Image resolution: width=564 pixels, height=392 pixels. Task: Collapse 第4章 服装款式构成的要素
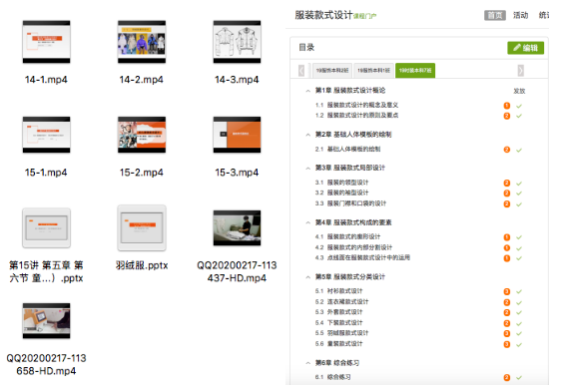(x=307, y=222)
